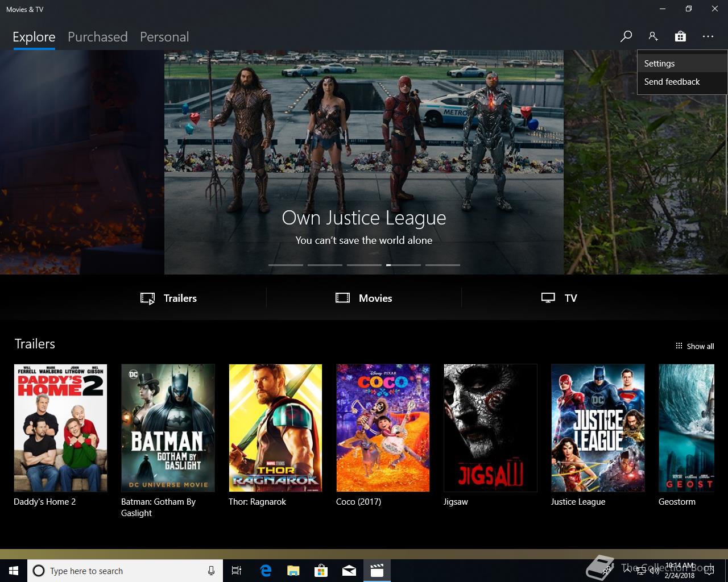728x582 pixels.
Task: Click the Cortana circle icon
Action: 39,571
